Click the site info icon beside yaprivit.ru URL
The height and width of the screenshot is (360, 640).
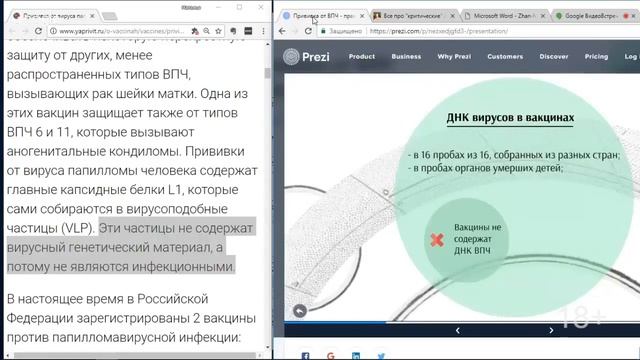(x=53, y=31)
